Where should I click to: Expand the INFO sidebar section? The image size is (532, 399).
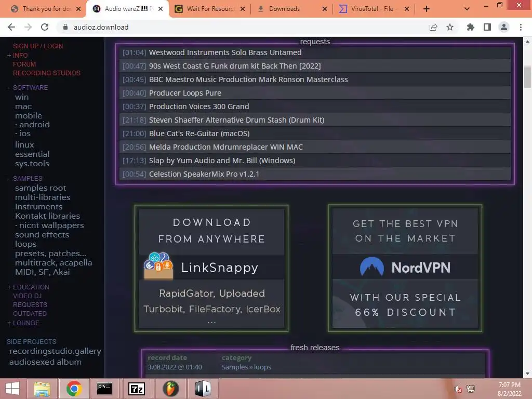pos(20,55)
